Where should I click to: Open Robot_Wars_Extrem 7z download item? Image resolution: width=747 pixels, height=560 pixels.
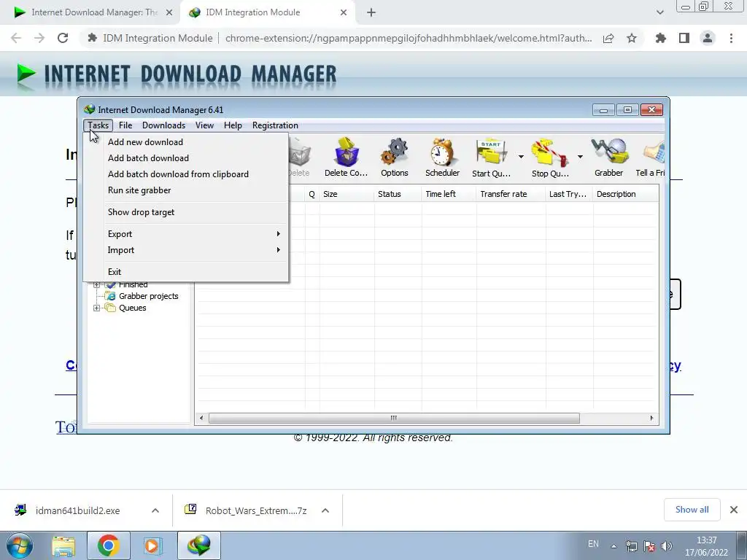256,510
